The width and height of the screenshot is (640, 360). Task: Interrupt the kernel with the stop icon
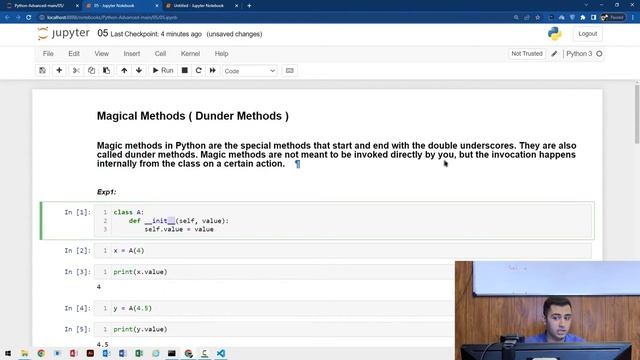184,71
